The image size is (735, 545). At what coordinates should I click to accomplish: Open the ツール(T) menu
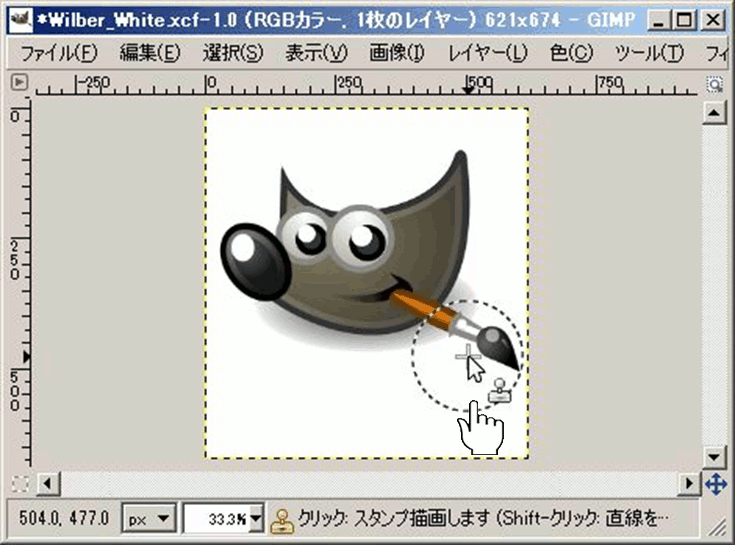[649, 52]
